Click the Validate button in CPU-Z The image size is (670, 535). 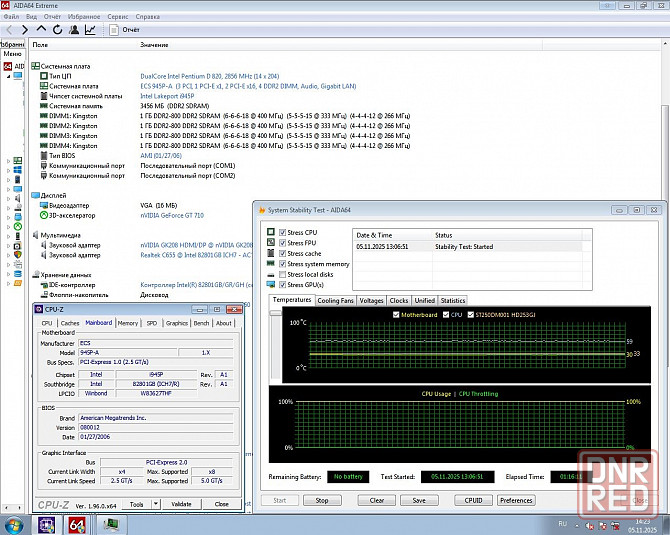[x=181, y=504]
